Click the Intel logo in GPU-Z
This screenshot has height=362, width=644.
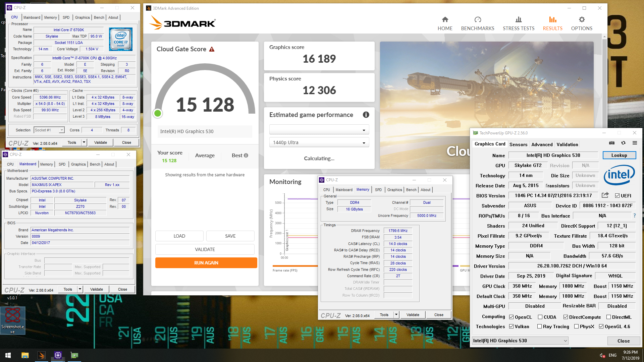click(619, 175)
